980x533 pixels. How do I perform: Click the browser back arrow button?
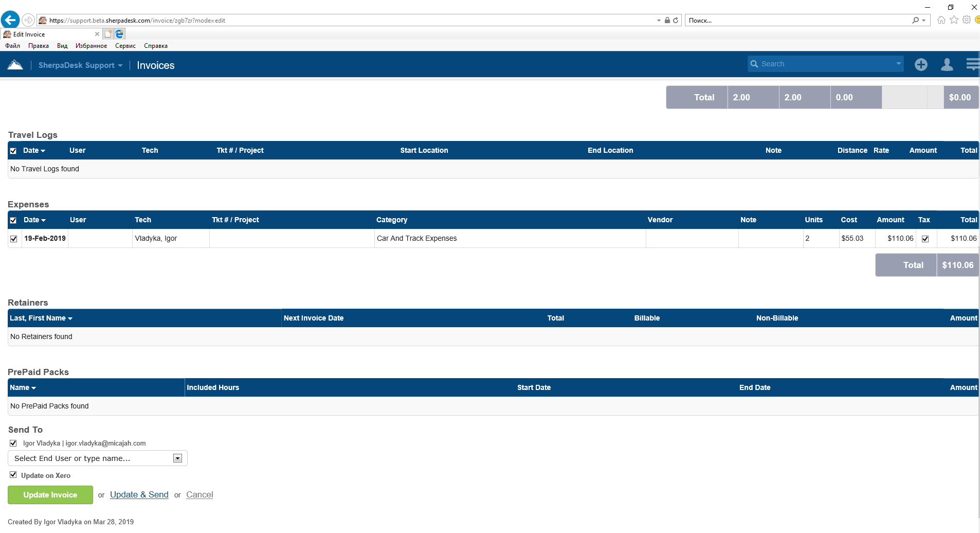10,20
